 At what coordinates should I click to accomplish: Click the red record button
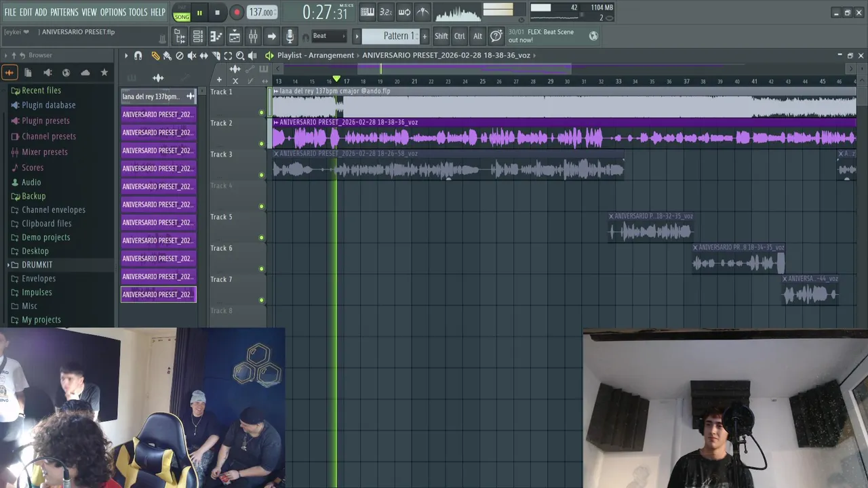point(237,12)
